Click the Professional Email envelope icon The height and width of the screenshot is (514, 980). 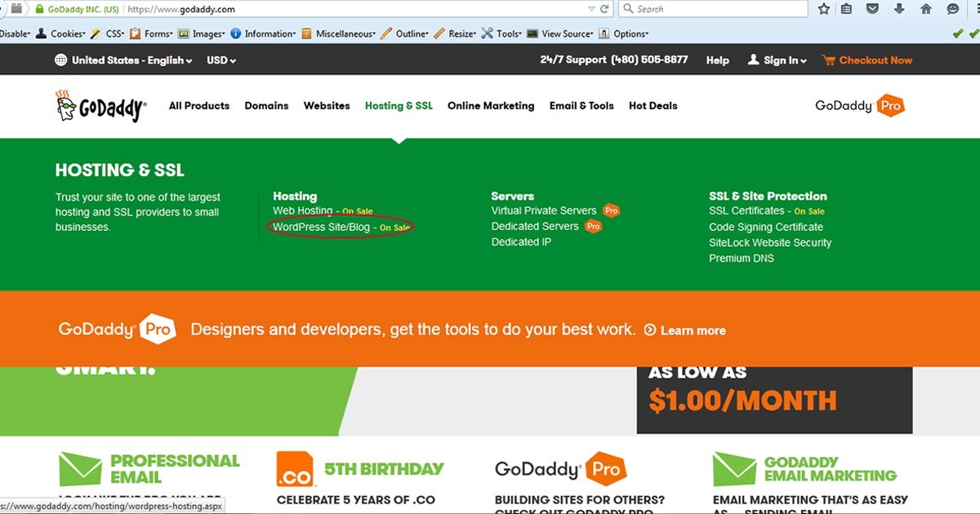point(80,469)
